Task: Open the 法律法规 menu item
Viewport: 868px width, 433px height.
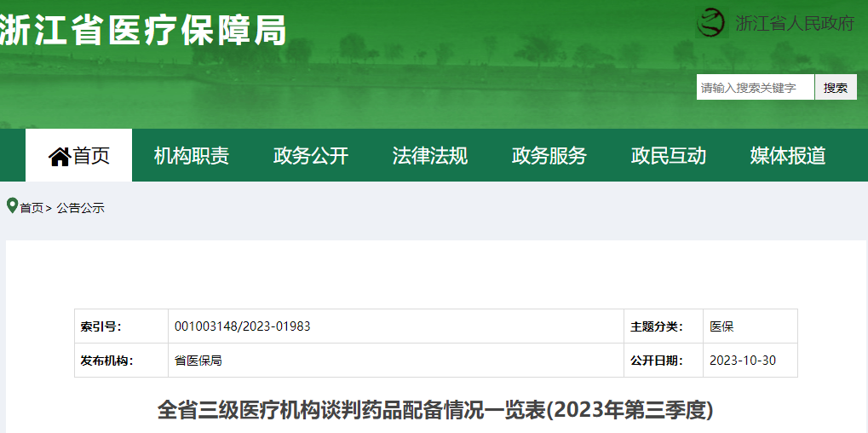Action: tap(430, 156)
